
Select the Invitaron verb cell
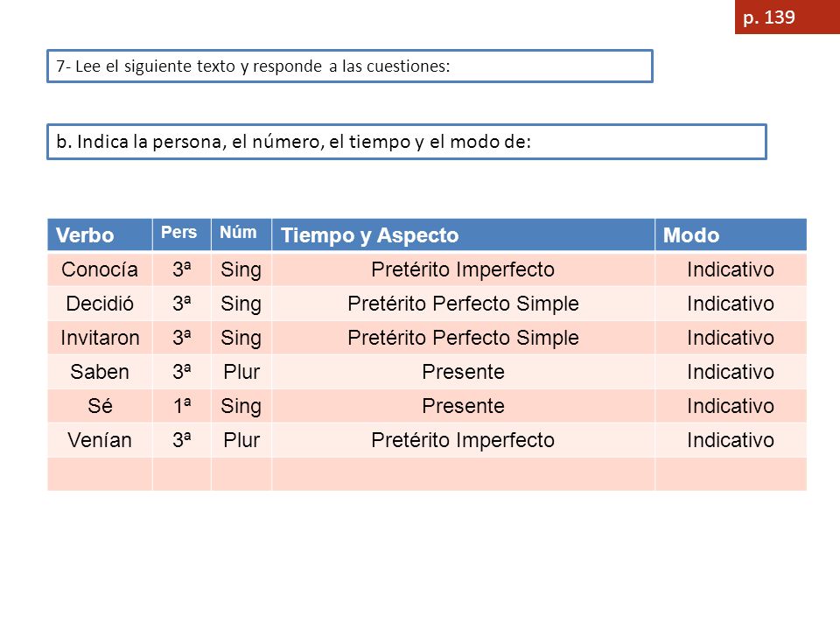[100, 338]
